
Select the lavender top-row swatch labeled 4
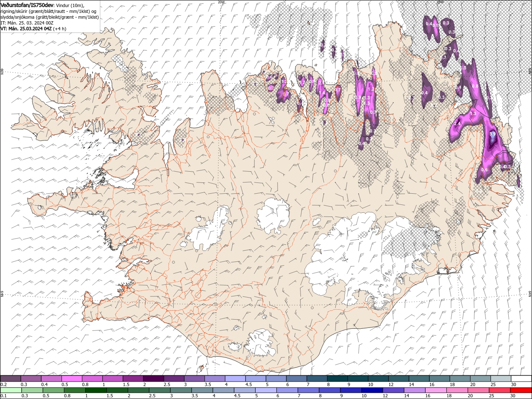click(235, 378)
